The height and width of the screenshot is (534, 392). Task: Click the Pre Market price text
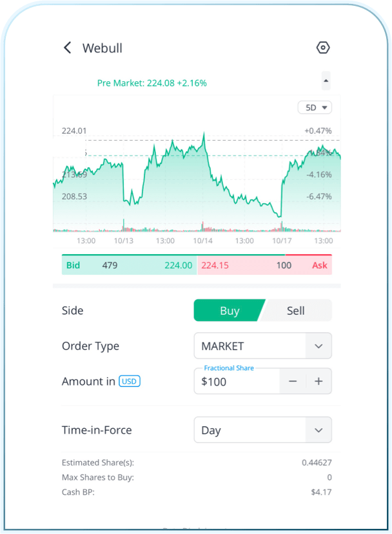point(152,83)
